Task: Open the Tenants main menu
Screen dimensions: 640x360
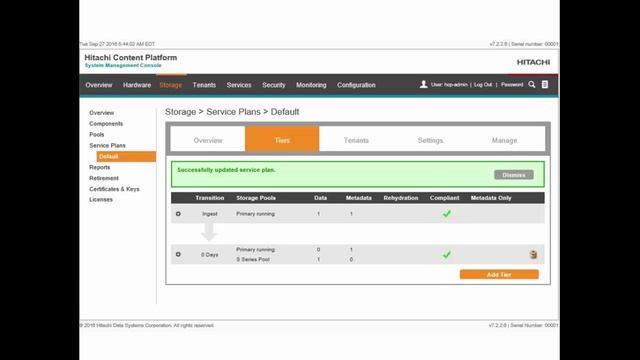Action: [x=204, y=85]
